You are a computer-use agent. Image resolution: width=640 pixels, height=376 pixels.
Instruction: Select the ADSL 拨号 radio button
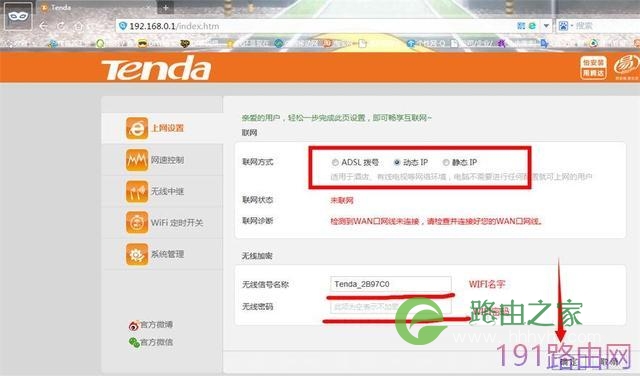point(335,162)
